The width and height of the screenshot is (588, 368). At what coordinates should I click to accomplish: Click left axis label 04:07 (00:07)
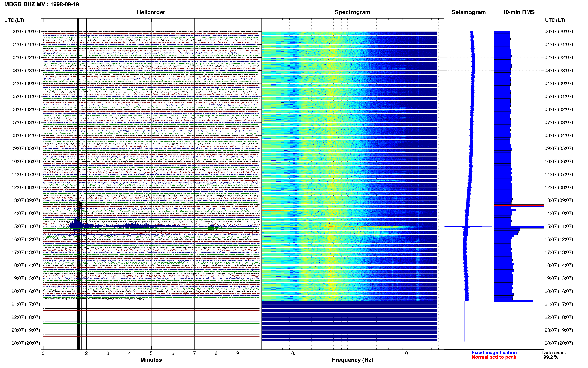26,83
